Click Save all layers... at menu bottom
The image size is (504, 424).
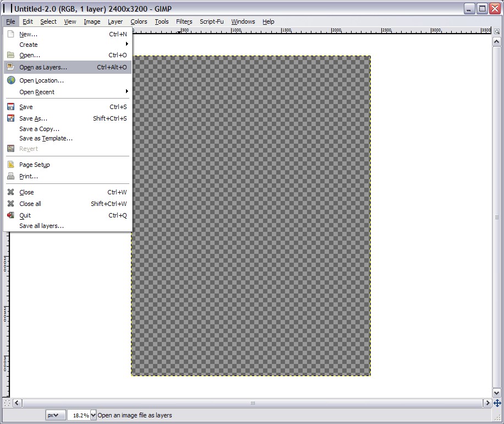tap(41, 226)
